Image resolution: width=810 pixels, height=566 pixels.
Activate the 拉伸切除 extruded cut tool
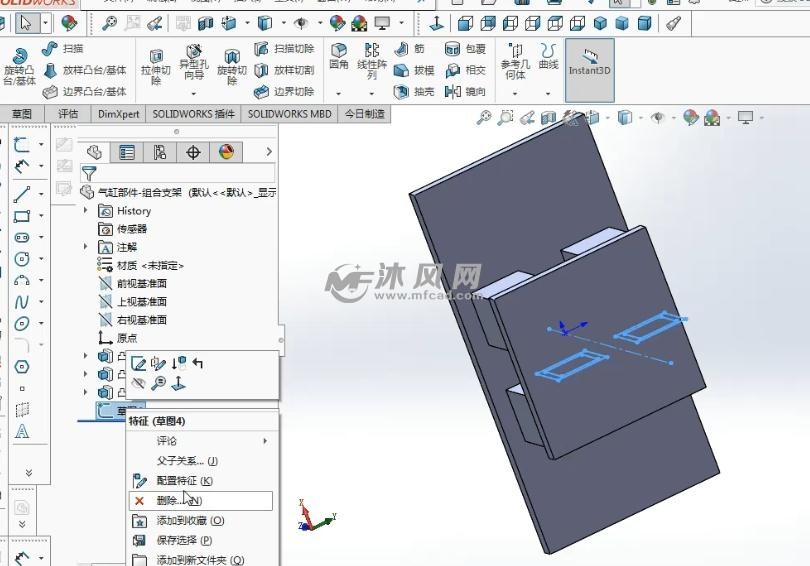[155, 67]
